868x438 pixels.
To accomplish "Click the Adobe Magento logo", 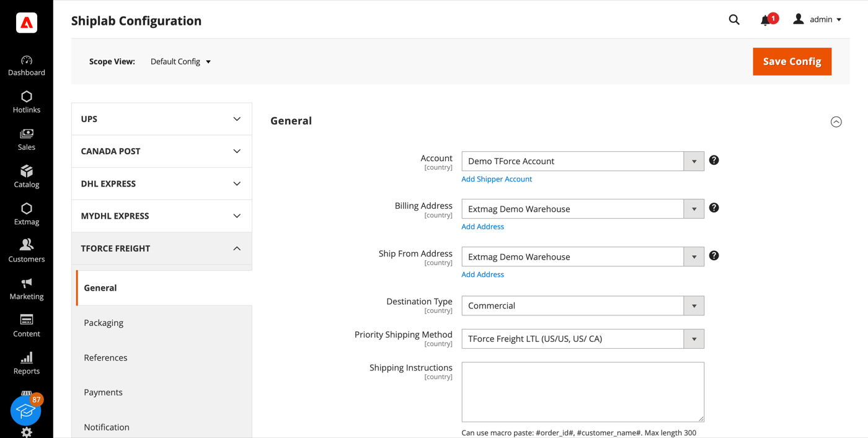I will click(27, 23).
